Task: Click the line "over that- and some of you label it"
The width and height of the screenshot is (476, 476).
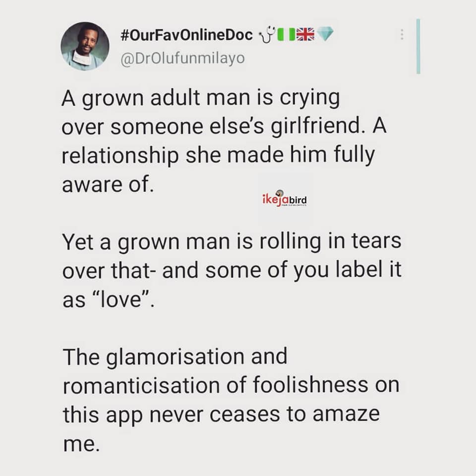Action: click(x=231, y=272)
